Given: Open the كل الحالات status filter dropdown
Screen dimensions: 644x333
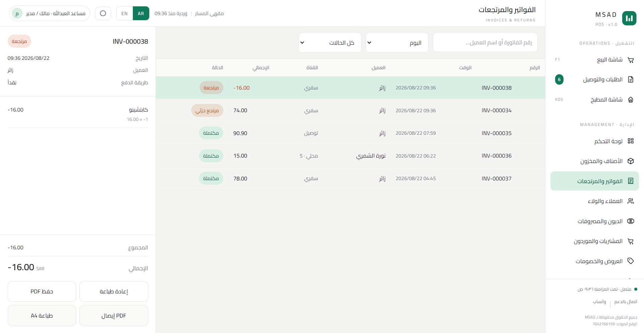Looking at the screenshot, I should click(330, 43).
